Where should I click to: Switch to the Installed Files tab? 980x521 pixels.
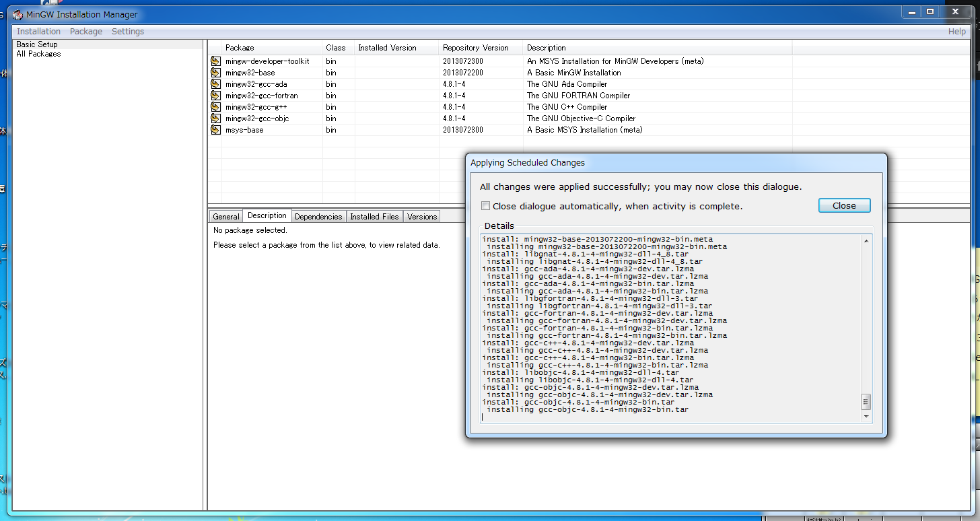pyautogui.click(x=374, y=217)
